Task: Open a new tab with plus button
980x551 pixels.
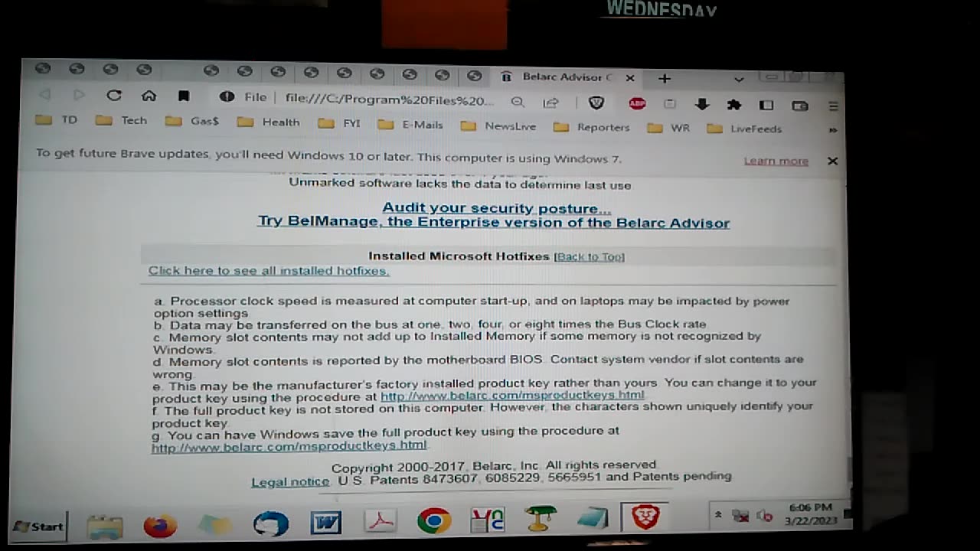Action: (x=664, y=78)
